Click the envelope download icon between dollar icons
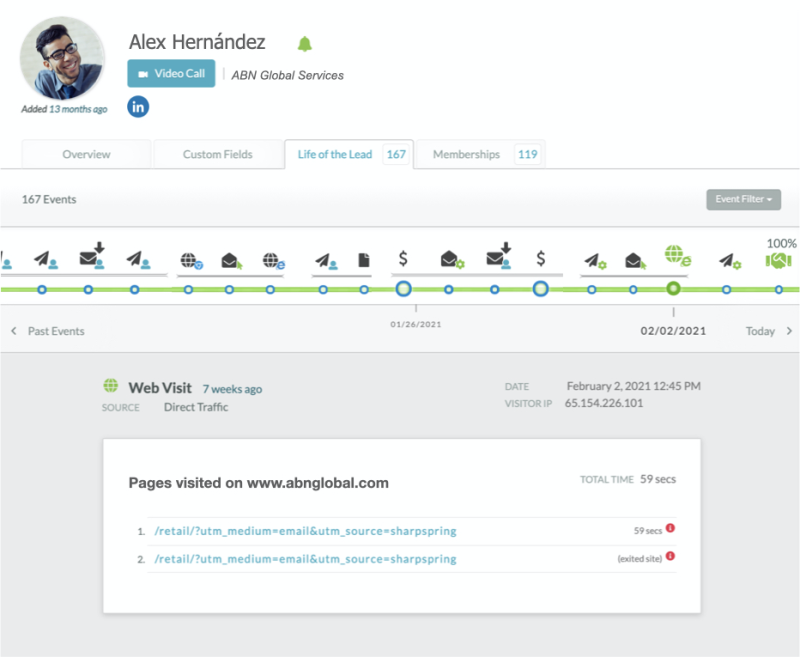This screenshot has height=657, width=800. 498,256
